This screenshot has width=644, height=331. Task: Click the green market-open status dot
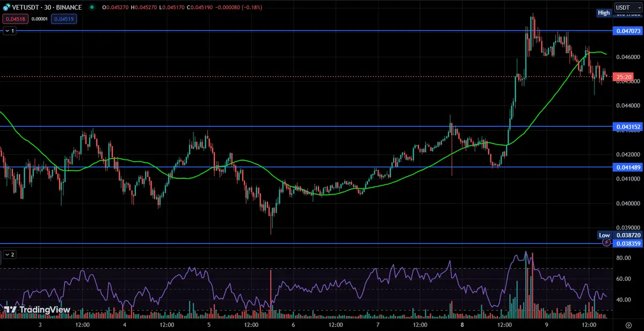click(x=91, y=8)
